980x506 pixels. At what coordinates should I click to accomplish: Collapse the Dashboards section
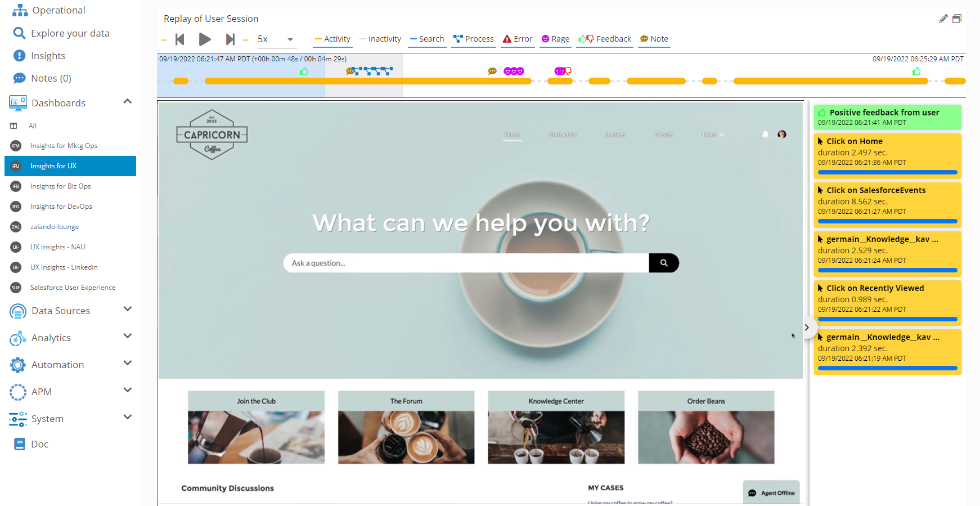[x=128, y=102]
